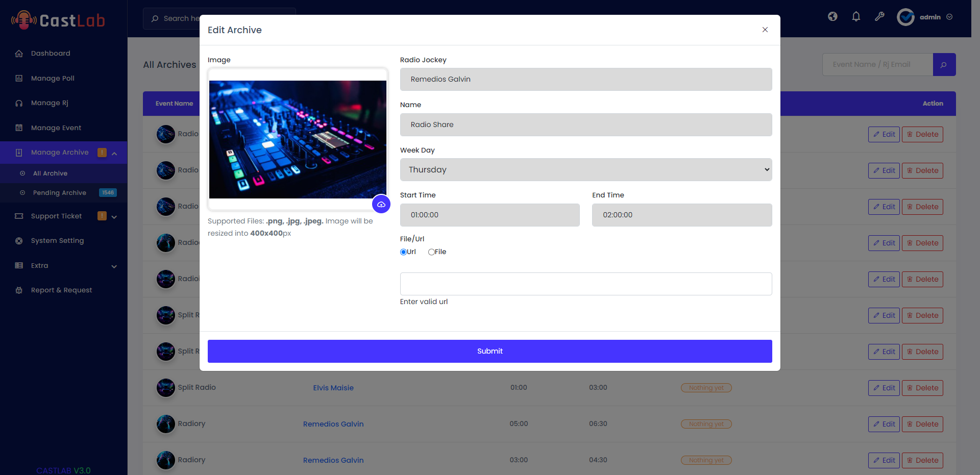The width and height of the screenshot is (980, 475).
Task: Select the Url radio button
Action: [403, 252]
